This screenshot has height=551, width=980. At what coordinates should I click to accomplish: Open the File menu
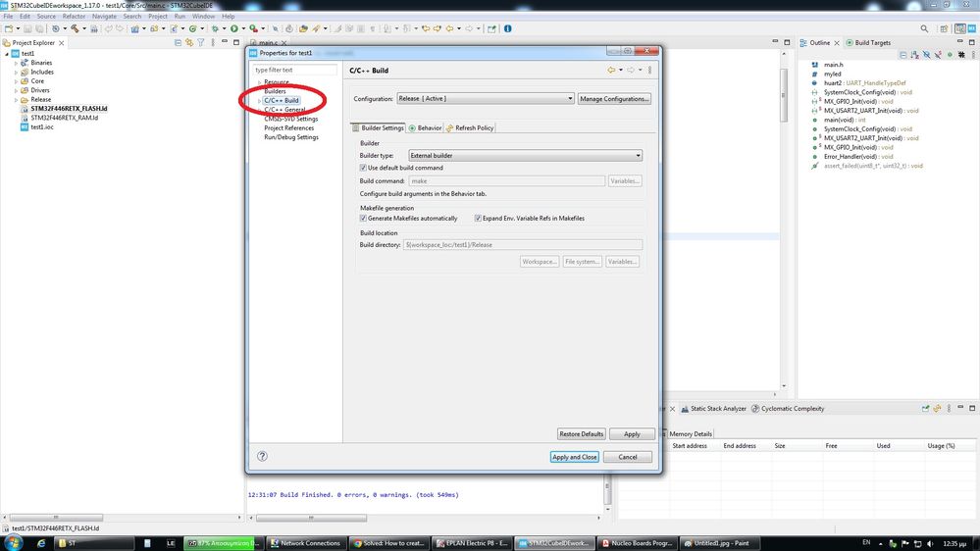[x=8, y=17]
